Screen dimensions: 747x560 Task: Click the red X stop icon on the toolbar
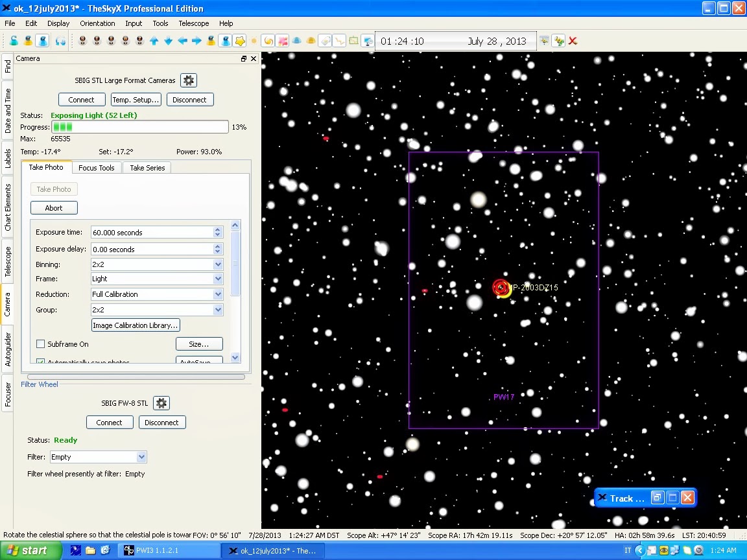point(573,40)
